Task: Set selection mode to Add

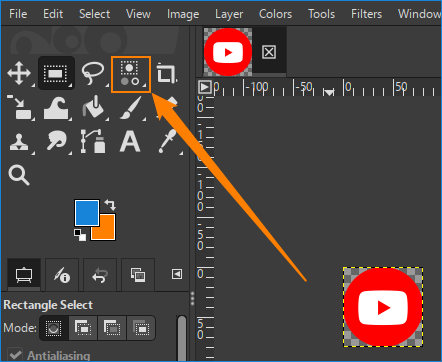Action: (x=83, y=328)
